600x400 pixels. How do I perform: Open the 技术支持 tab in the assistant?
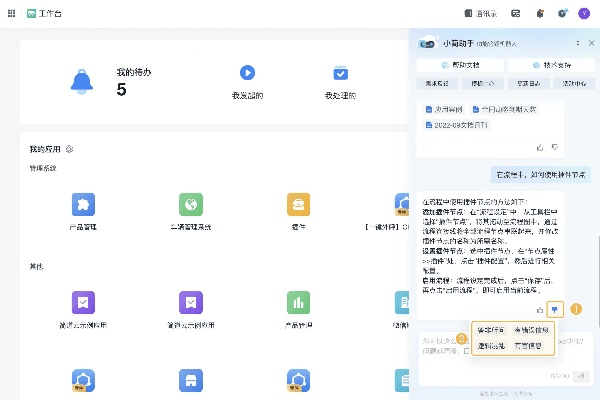(x=551, y=65)
